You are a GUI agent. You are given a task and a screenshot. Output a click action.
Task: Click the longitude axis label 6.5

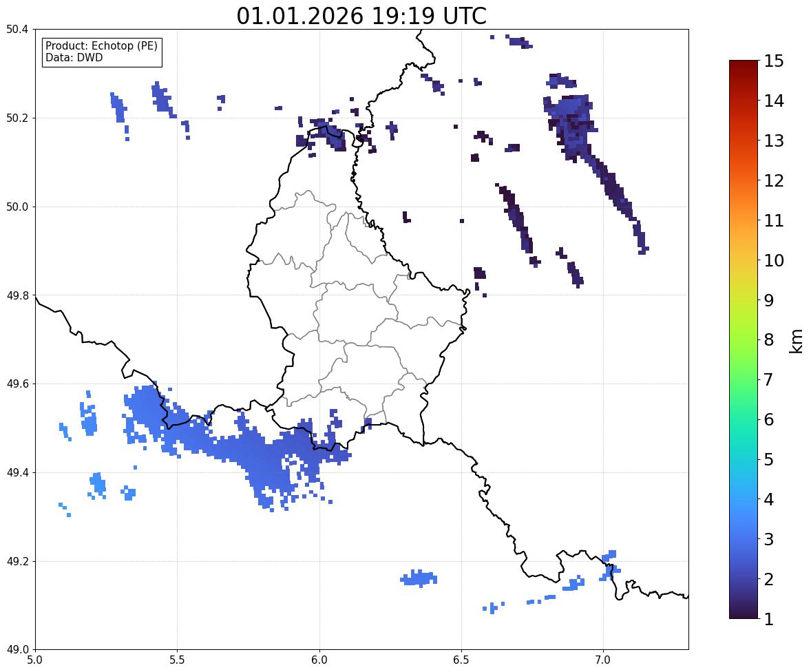tap(461, 660)
